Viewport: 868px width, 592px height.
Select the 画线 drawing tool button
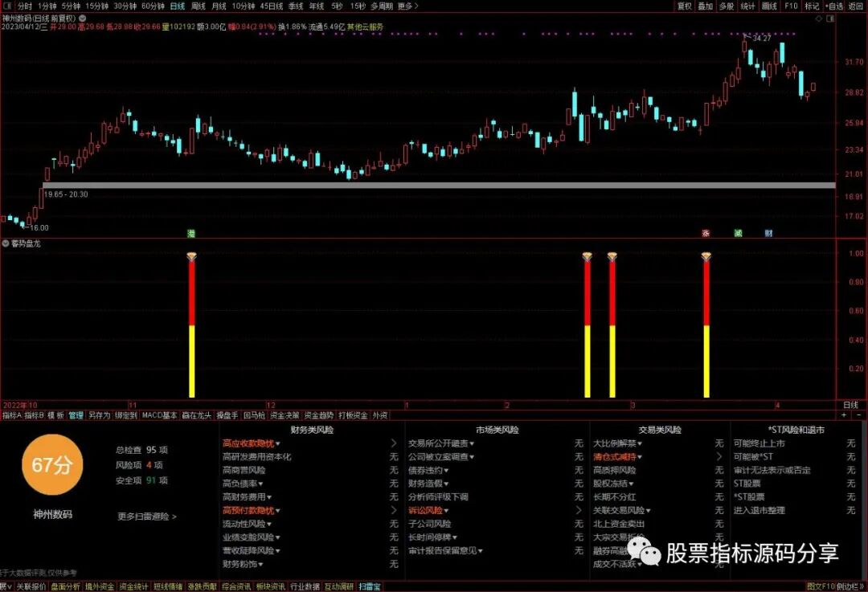(769, 6)
